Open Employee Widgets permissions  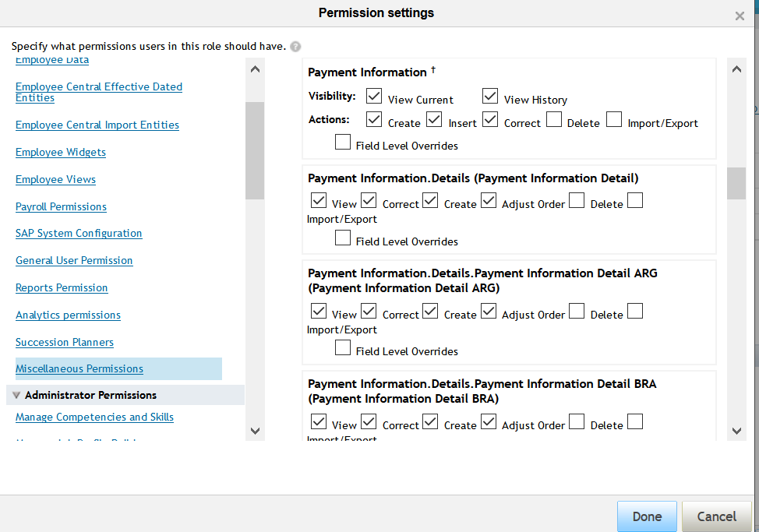[61, 152]
